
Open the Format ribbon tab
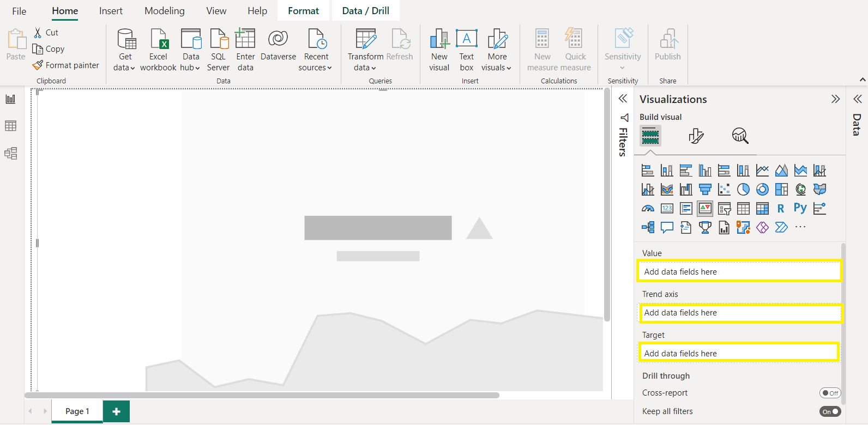pyautogui.click(x=304, y=11)
